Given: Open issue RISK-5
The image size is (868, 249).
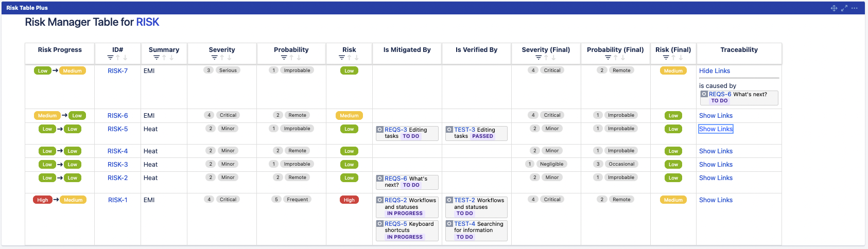Looking at the screenshot, I should [118, 129].
